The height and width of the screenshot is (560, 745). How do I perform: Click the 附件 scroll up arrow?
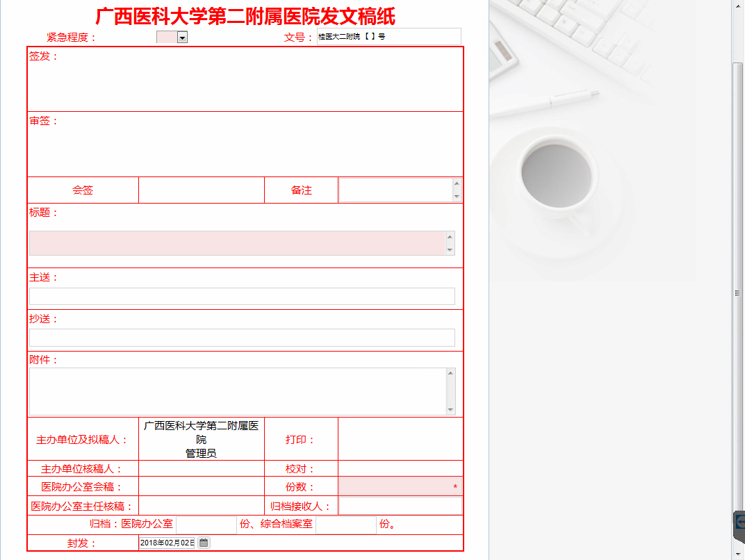450,373
